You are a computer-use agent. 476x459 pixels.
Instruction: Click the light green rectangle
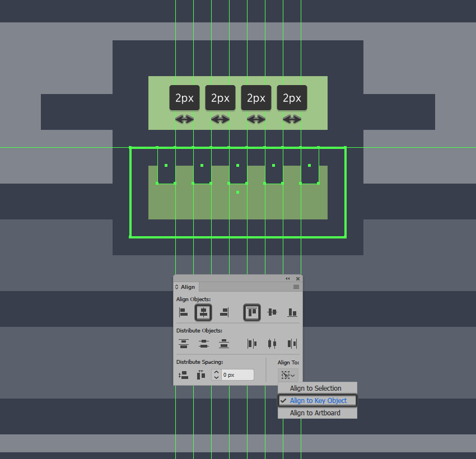(x=237, y=103)
